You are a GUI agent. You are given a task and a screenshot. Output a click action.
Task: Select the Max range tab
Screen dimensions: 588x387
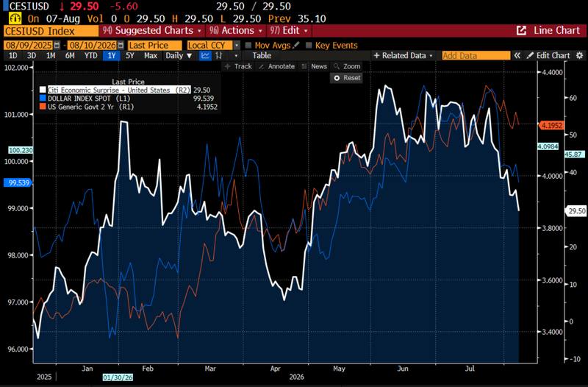click(151, 56)
